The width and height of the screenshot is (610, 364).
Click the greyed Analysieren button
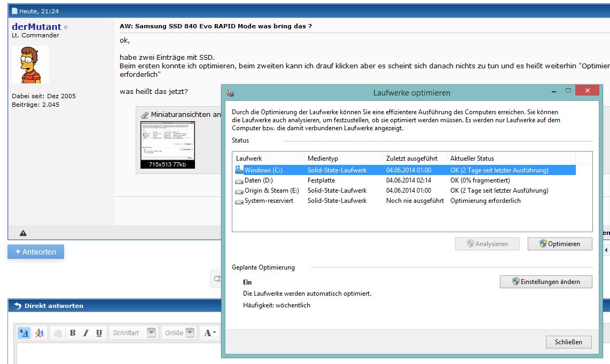(487, 244)
